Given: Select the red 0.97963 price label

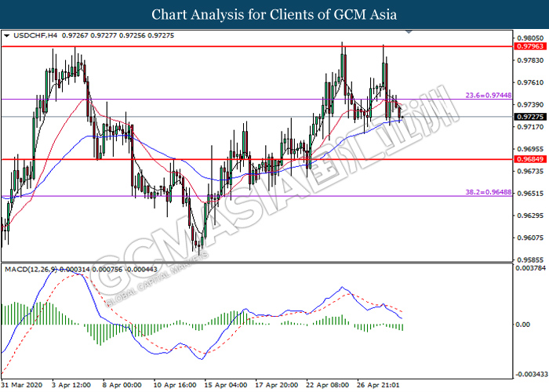Looking at the screenshot, I should [x=529, y=47].
